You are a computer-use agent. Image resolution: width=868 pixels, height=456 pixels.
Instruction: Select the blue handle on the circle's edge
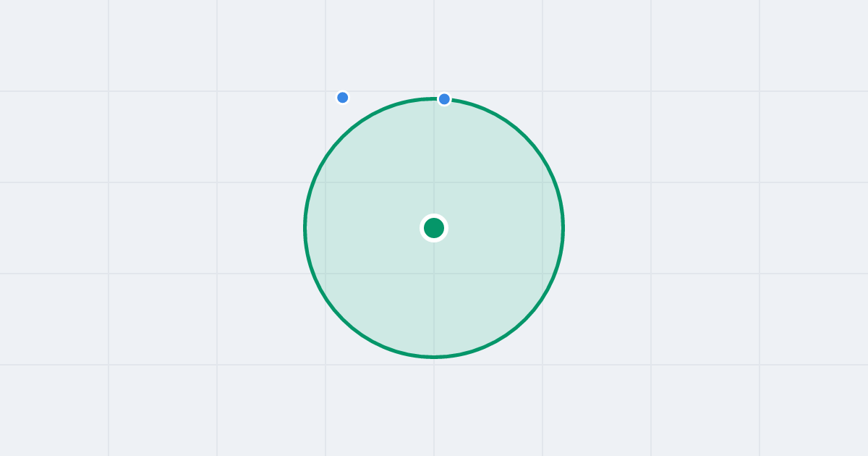pos(444,99)
